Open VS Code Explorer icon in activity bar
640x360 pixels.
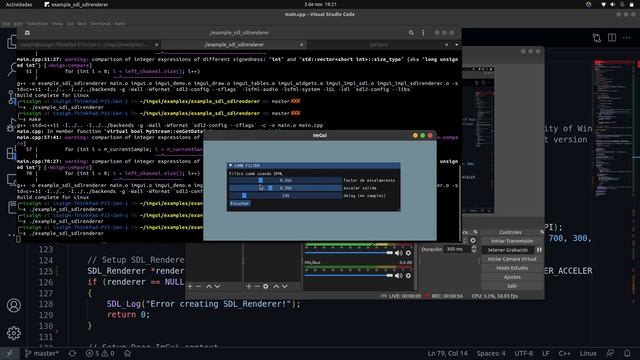(12, 42)
